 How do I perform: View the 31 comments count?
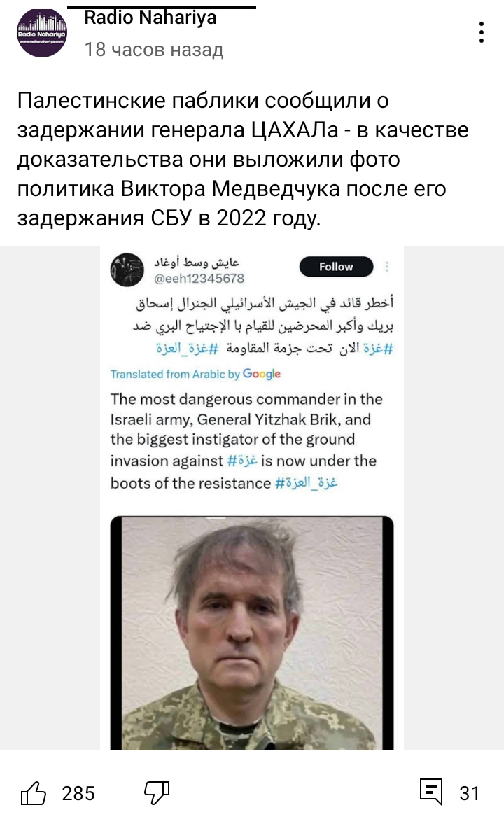tap(469, 793)
